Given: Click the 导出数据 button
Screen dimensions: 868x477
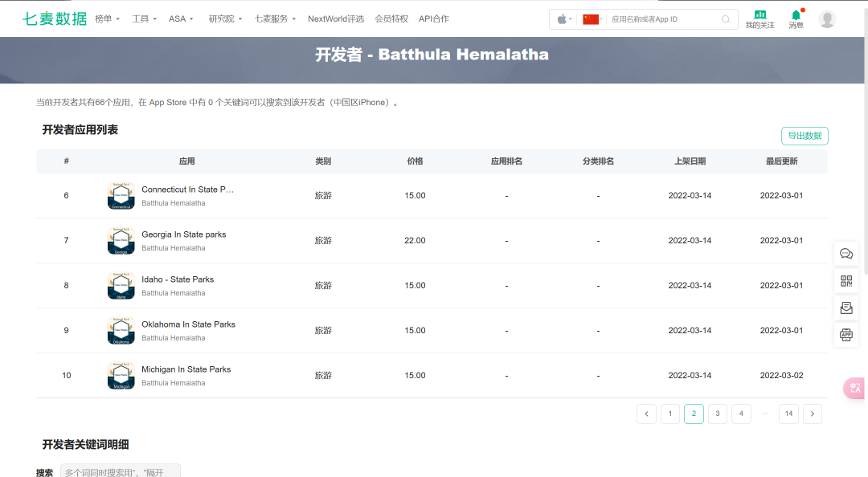Looking at the screenshot, I should point(805,136).
